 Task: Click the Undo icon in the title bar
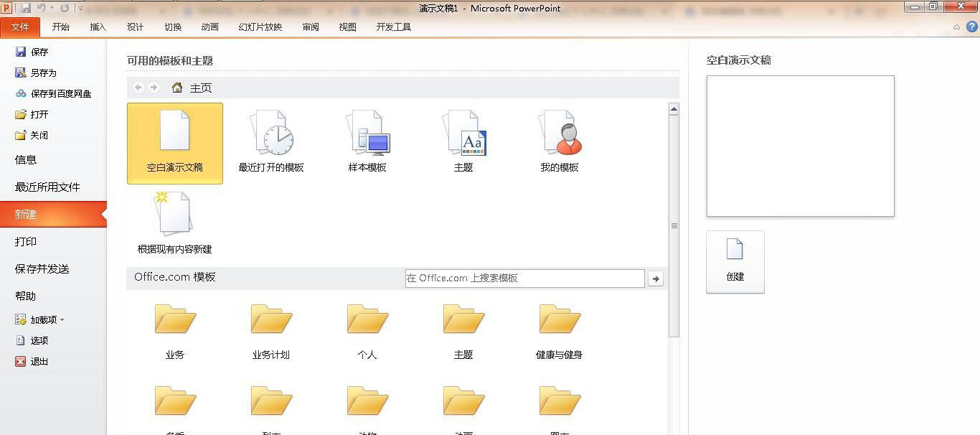(42, 8)
